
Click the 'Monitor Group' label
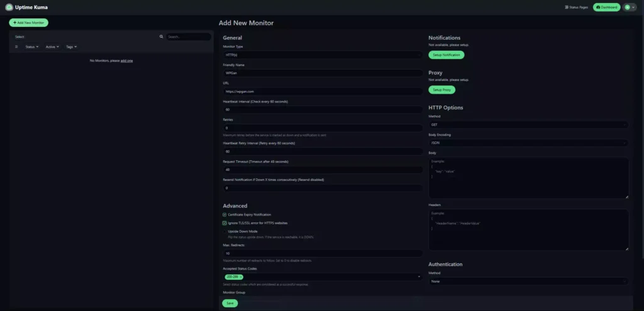(234, 293)
